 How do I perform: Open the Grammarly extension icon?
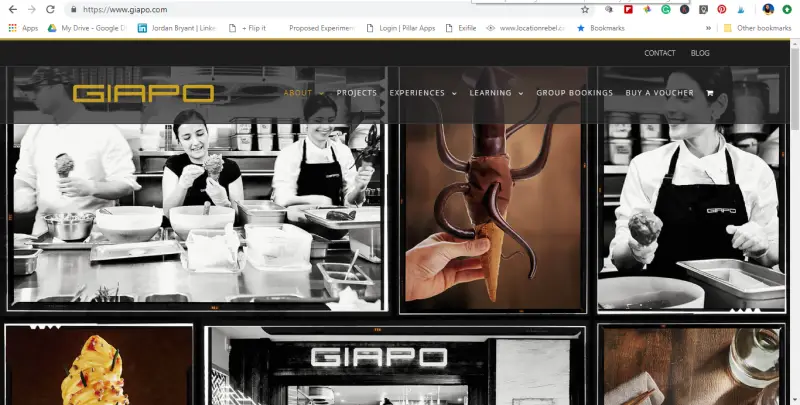666,9
